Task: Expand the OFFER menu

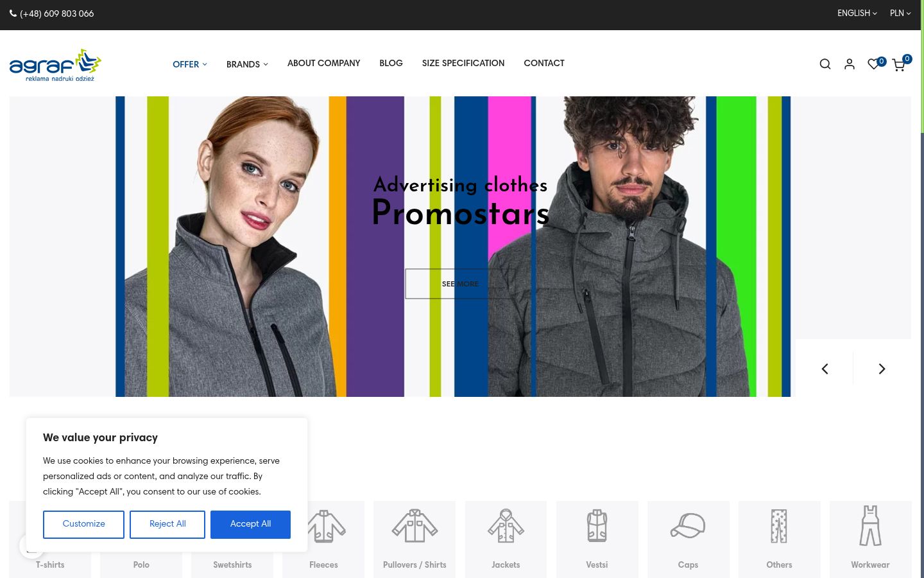Action: [190, 64]
